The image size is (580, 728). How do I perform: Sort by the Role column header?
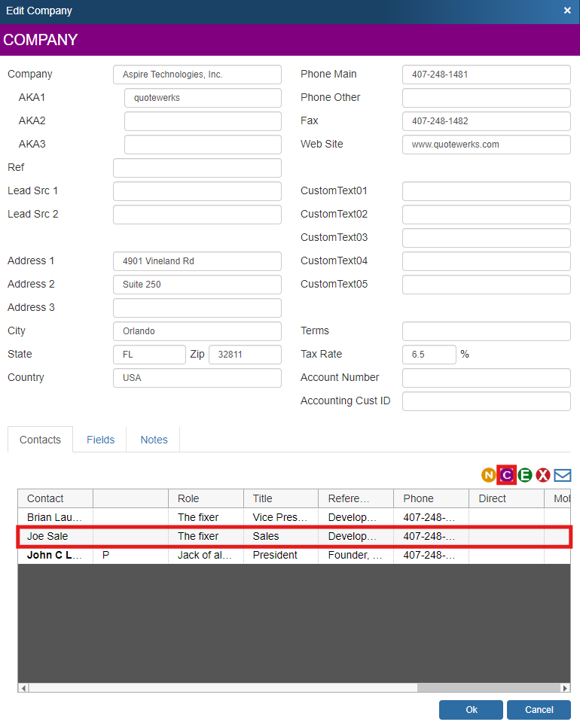coord(205,498)
